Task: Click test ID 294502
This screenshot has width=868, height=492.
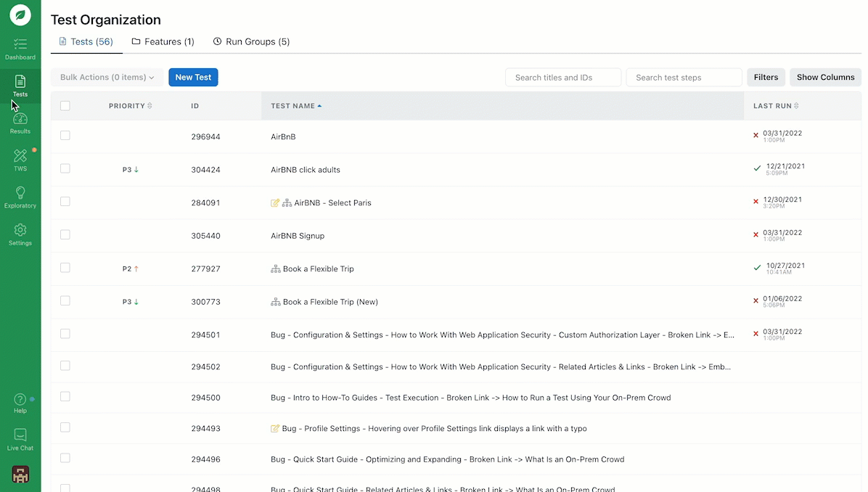Action: pyautogui.click(x=206, y=367)
